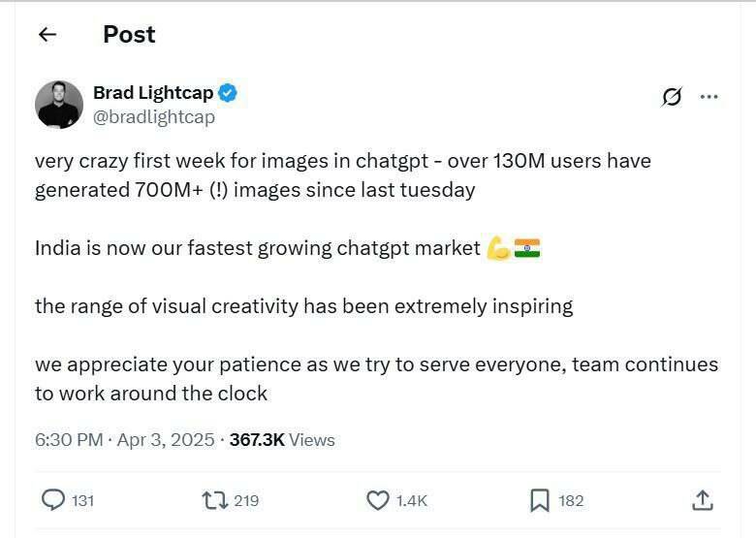Click the 131 replies count

pos(83,501)
